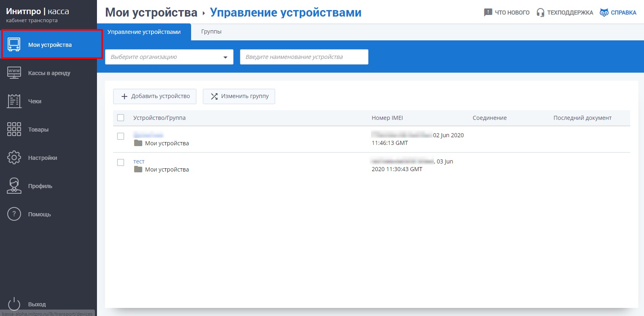644x316 pixels.
Task: Open the blurred first device name link
Action: click(148, 135)
